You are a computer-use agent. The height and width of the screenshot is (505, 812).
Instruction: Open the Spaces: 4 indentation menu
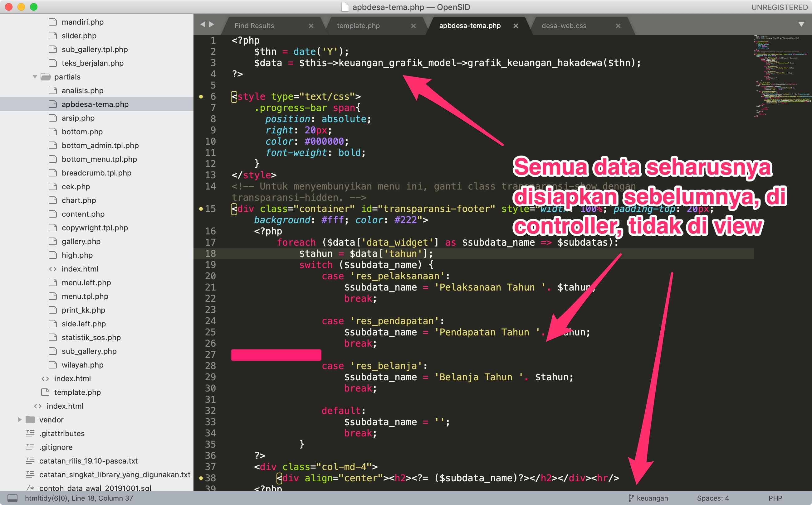point(714,498)
